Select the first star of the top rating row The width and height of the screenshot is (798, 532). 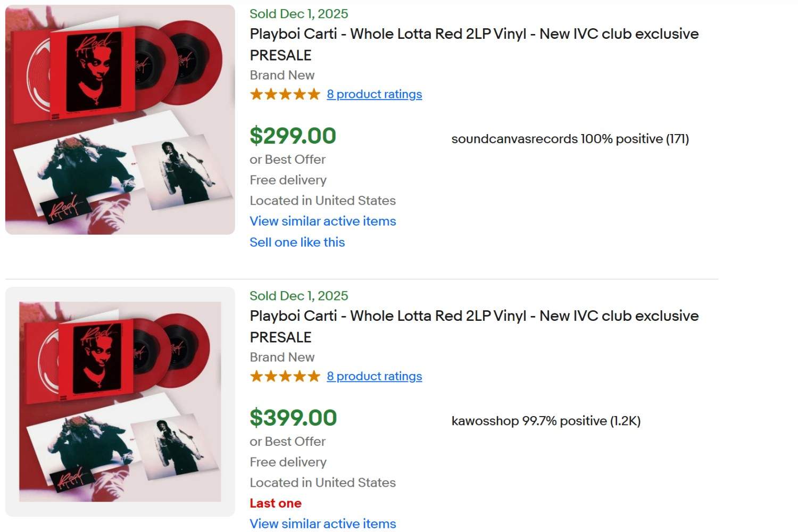click(255, 94)
